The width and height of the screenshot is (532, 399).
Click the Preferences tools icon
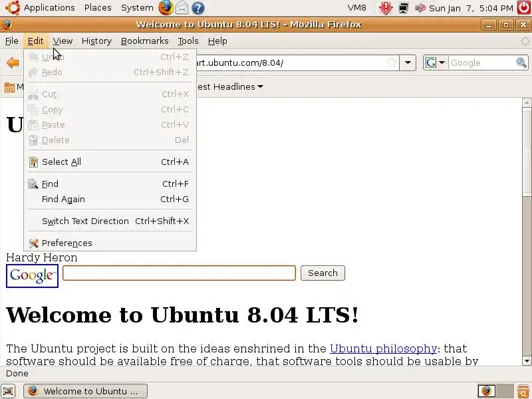click(x=33, y=243)
